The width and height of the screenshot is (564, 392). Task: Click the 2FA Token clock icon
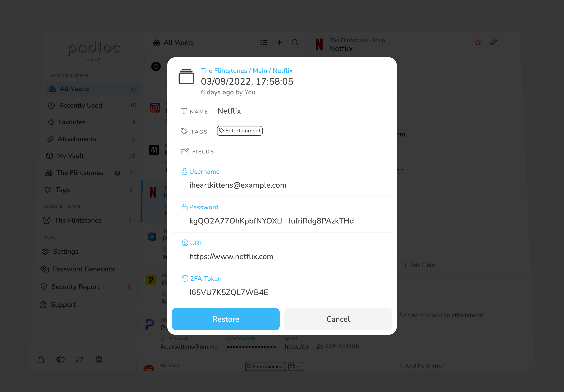coord(185,278)
